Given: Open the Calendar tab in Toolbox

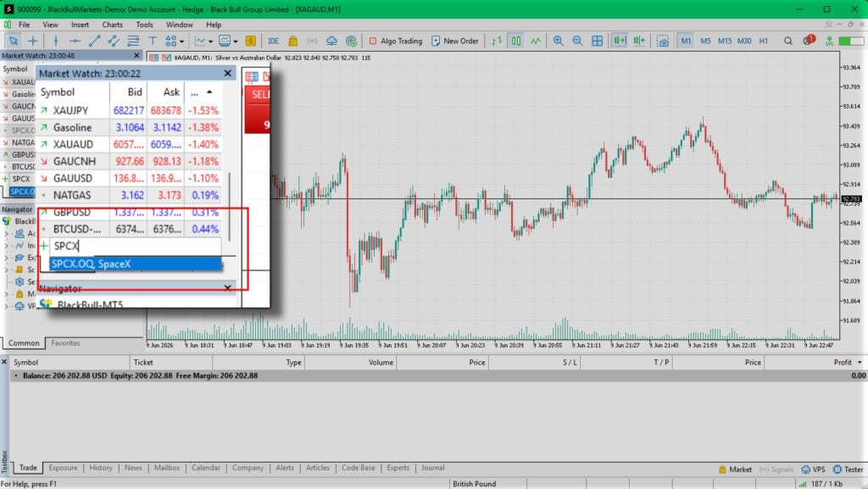Looking at the screenshot, I should click(206, 468).
